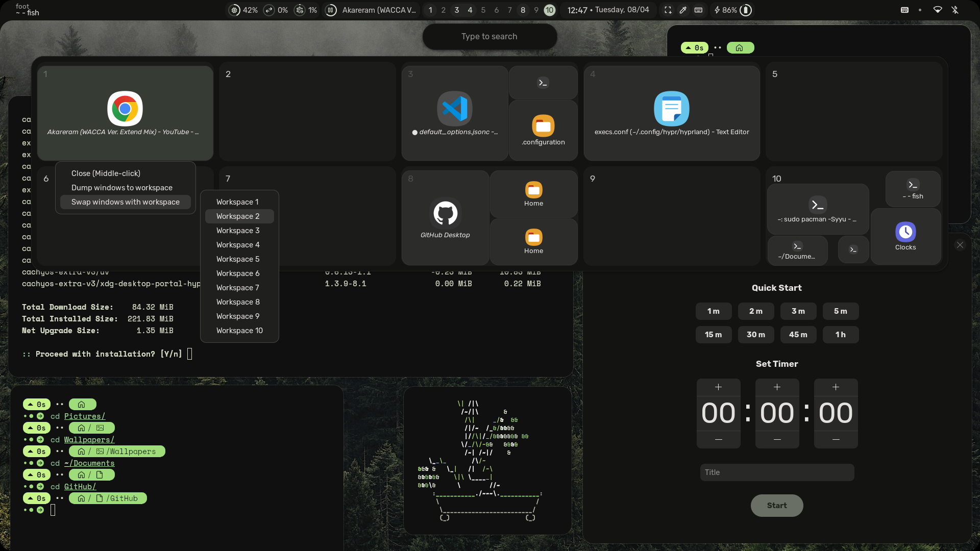Select Workspace 2 in the submenu
980x551 pixels.
pyautogui.click(x=239, y=216)
